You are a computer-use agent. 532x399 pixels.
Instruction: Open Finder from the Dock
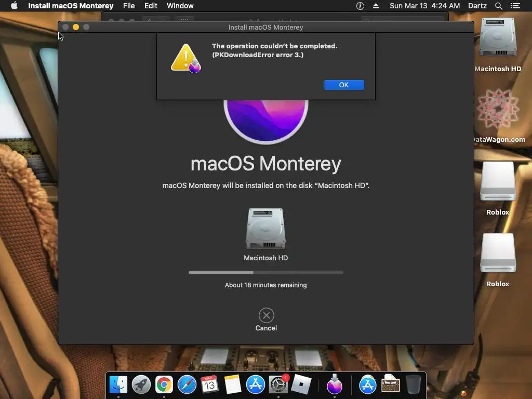tap(118, 385)
